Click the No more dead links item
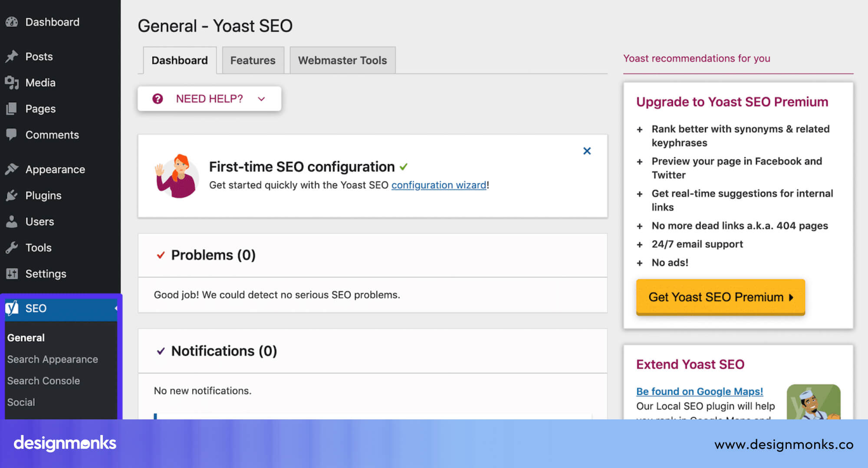Screen dimensions: 868x468 tap(740, 226)
